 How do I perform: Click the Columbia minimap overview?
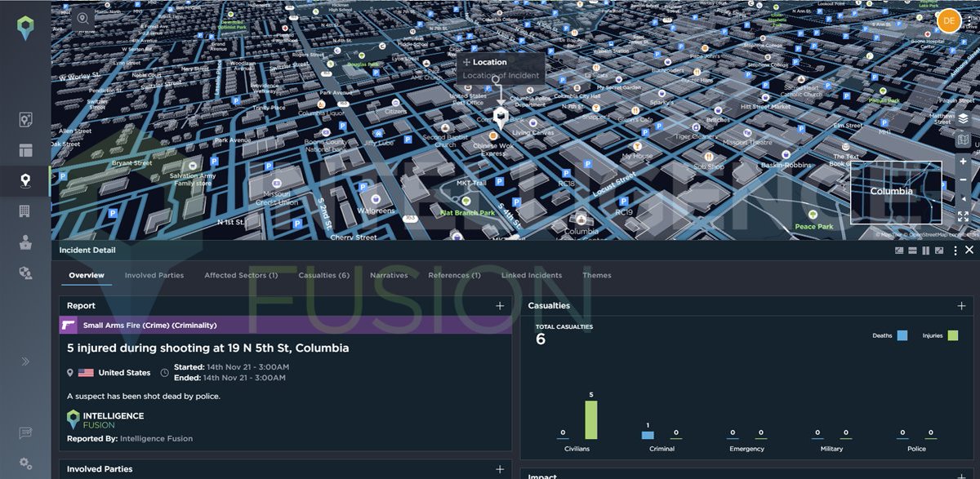point(896,193)
